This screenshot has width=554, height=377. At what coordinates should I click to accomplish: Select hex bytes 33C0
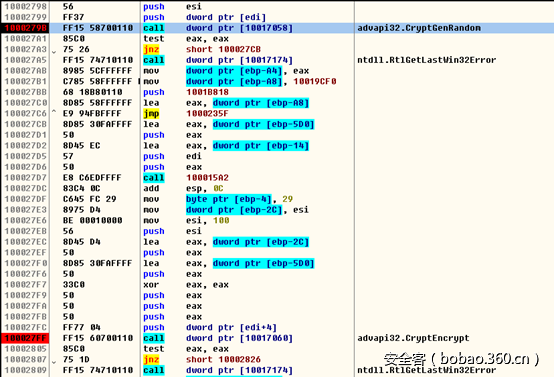pos(73,285)
